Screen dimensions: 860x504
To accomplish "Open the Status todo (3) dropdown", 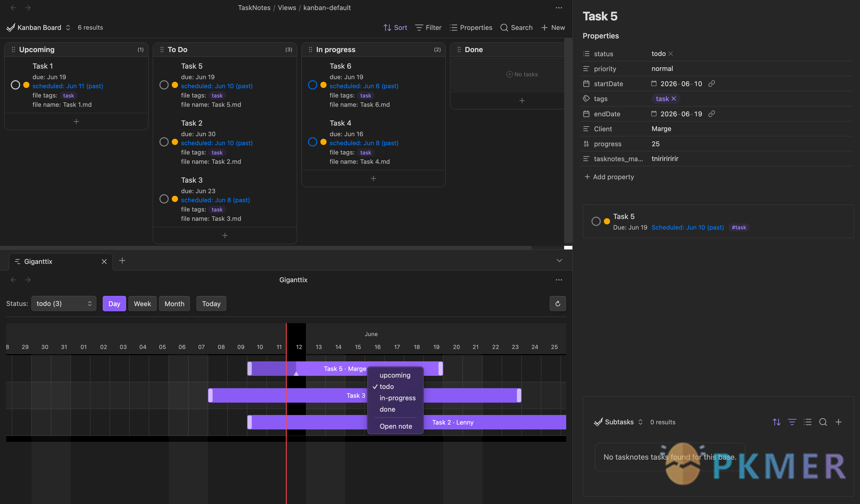I will pyautogui.click(x=64, y=303).
